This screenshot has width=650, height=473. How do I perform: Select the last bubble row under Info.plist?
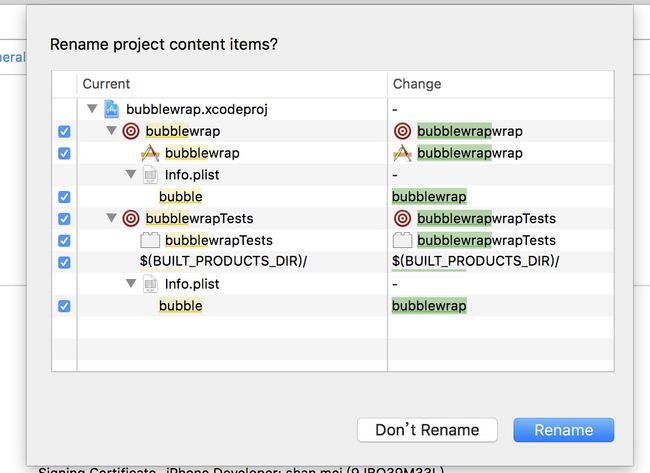(x=333, y=306)
